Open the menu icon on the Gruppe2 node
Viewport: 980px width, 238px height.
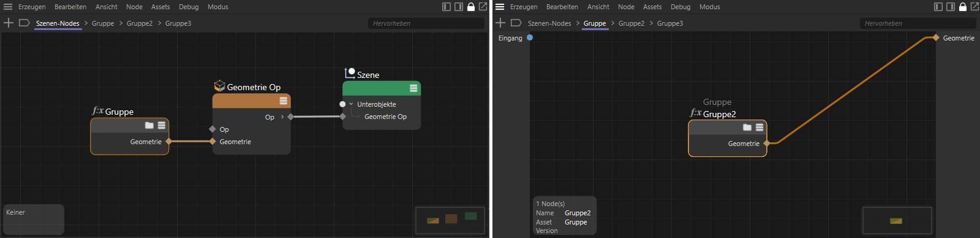pos(759,127)
